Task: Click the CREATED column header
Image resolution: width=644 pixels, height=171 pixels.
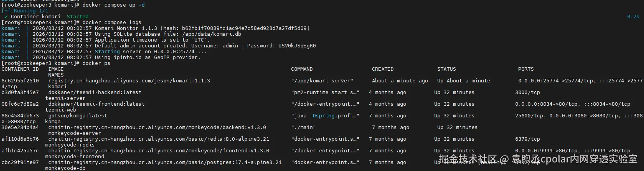Action: click(x=383, y=69)
